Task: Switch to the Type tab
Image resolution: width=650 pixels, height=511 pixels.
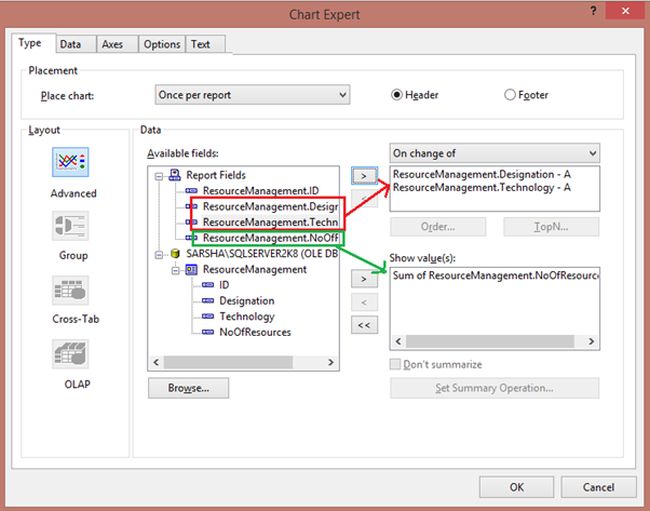Action: (33, 43)
